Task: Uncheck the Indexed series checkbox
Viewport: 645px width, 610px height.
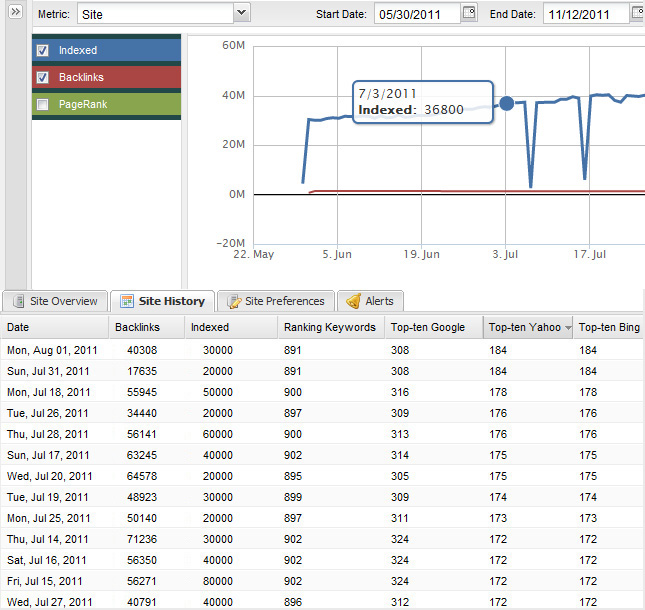Action: pyautogui.click(x=42, y=50)
